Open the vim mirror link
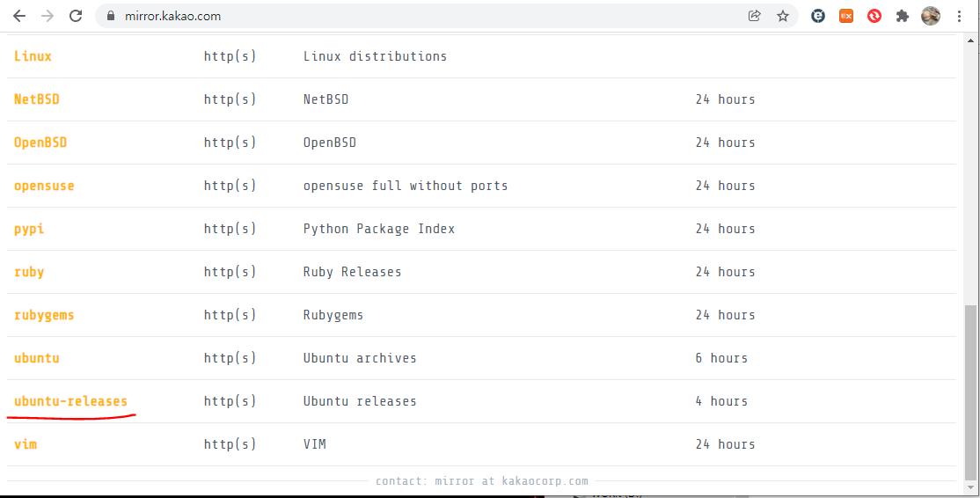Screen dimensions: 980x498 point(25,444)
